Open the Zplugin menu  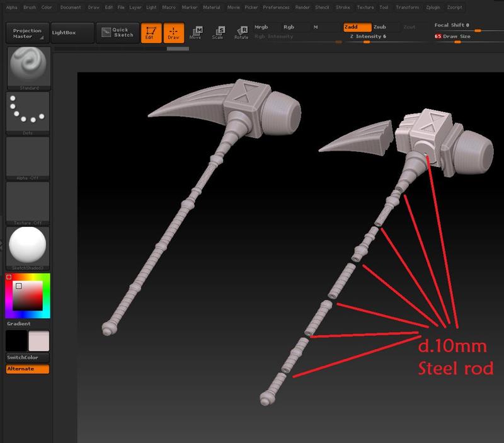432,7
